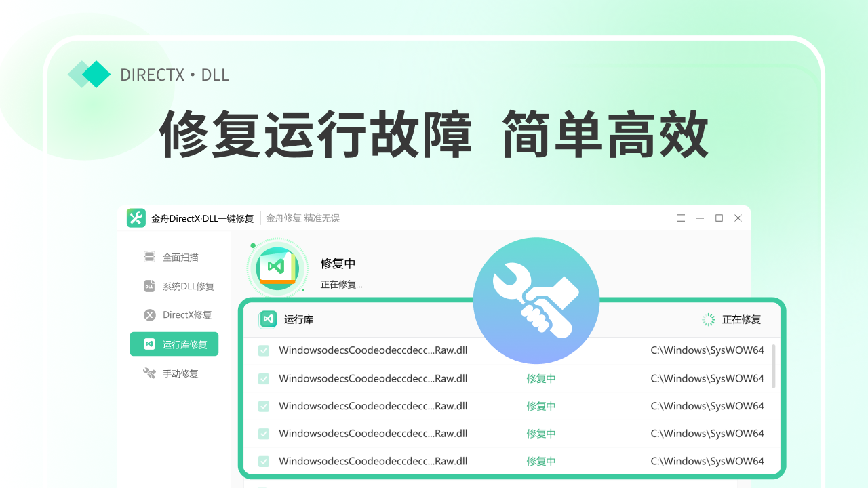Click the runtime library header icon
868x488 pixels.
pos(269,319)
